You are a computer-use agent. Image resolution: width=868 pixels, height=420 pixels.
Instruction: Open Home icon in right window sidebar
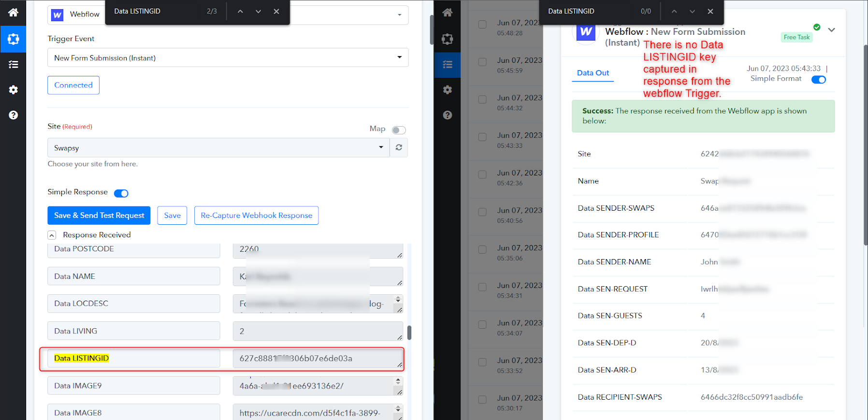coord(448,13)
